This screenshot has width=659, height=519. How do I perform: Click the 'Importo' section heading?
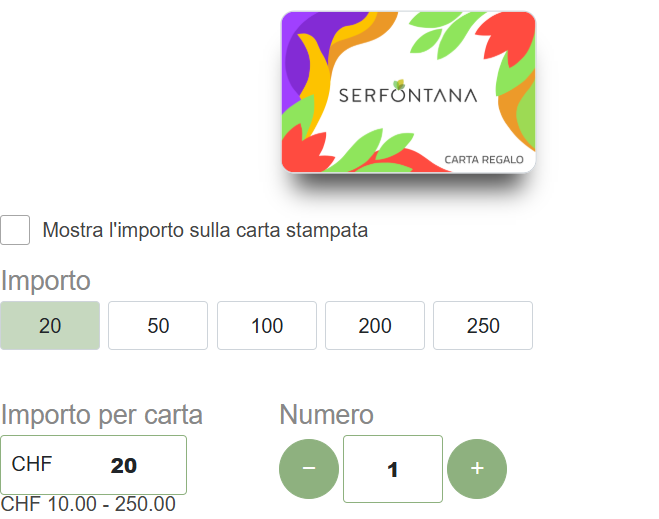click(46, 281)
